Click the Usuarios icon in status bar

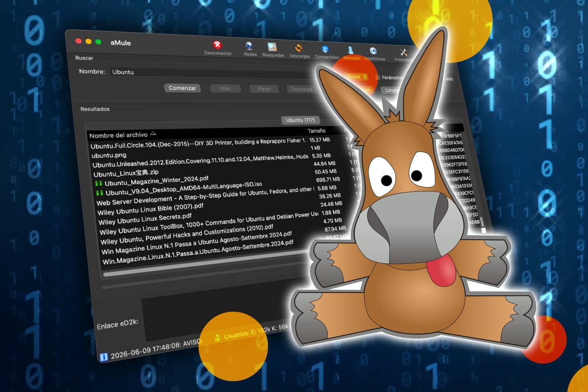[x=218, y=337]
